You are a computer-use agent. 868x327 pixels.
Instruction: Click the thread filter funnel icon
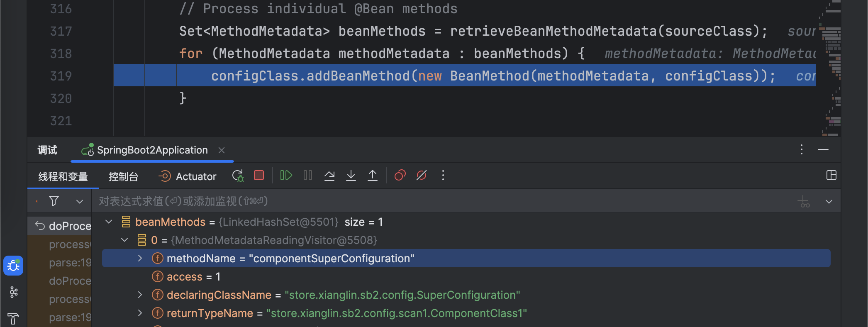[x=54, y=201]
